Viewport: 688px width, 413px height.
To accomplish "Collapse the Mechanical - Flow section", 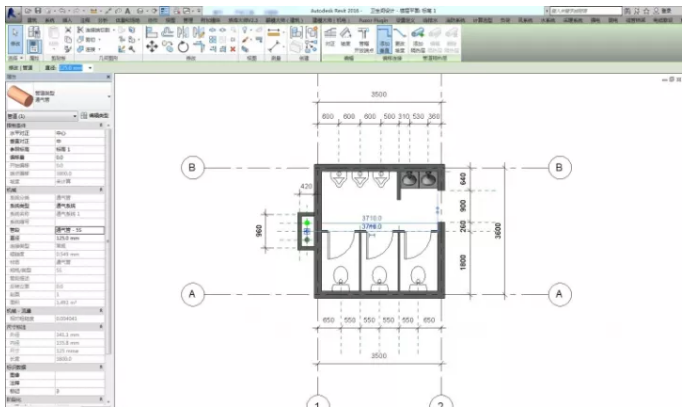I will click(x=101, y=311).
